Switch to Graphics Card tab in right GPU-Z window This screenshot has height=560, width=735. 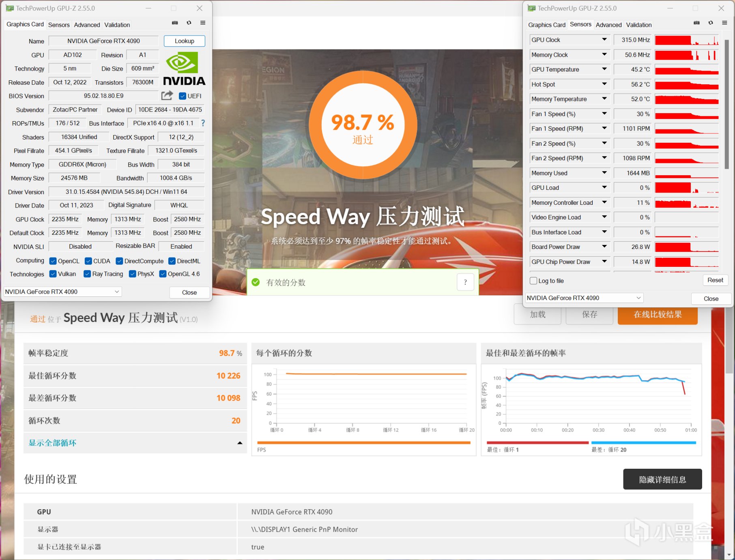[x=547, y=25]
